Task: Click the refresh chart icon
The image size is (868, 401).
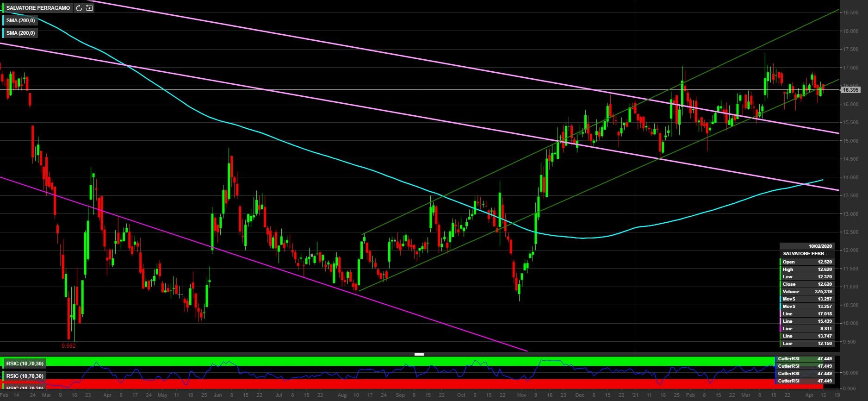Action: [x=79, y=8]
